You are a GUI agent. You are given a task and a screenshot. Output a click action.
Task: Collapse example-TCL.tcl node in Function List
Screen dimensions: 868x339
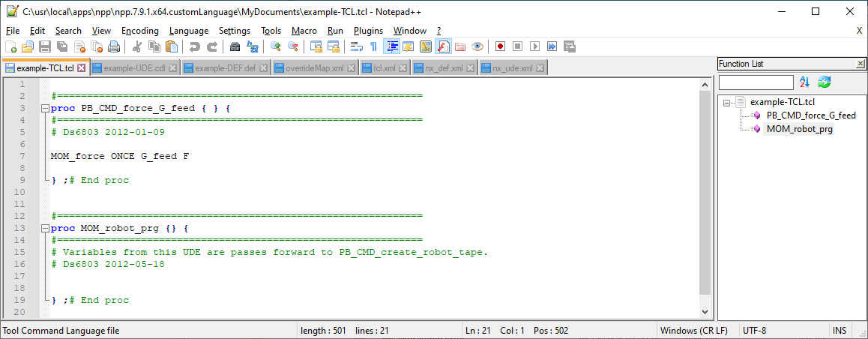(x=726, y=103)
